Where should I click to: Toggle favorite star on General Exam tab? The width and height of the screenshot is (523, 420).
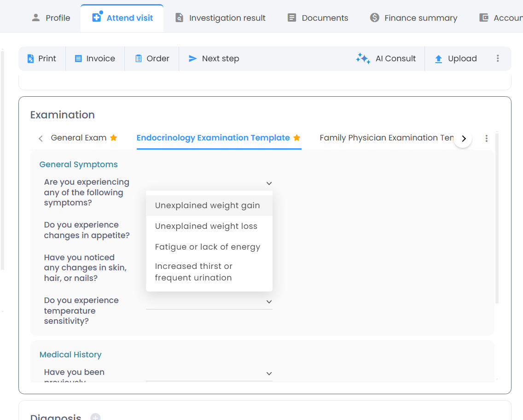pos(114,138)
